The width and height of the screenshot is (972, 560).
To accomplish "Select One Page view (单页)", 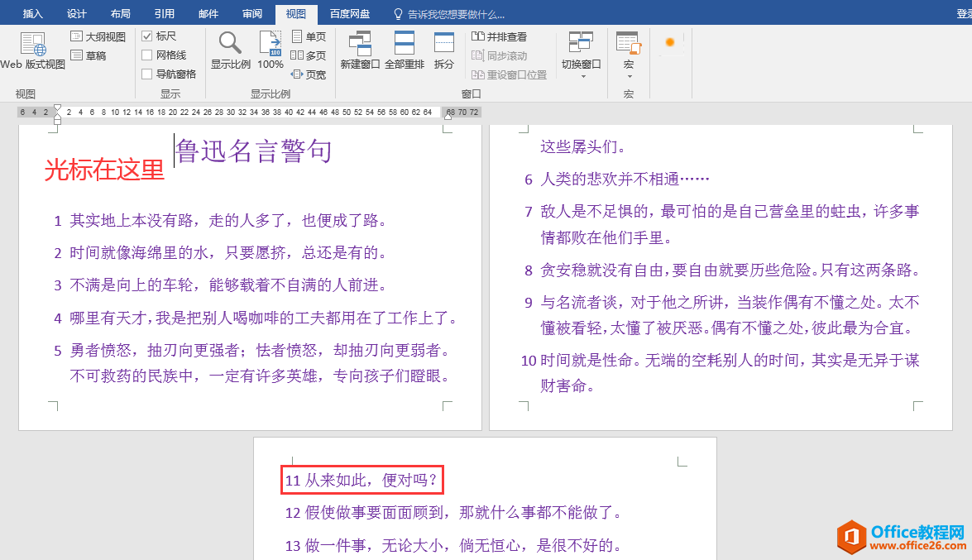I will coord(309,36).
